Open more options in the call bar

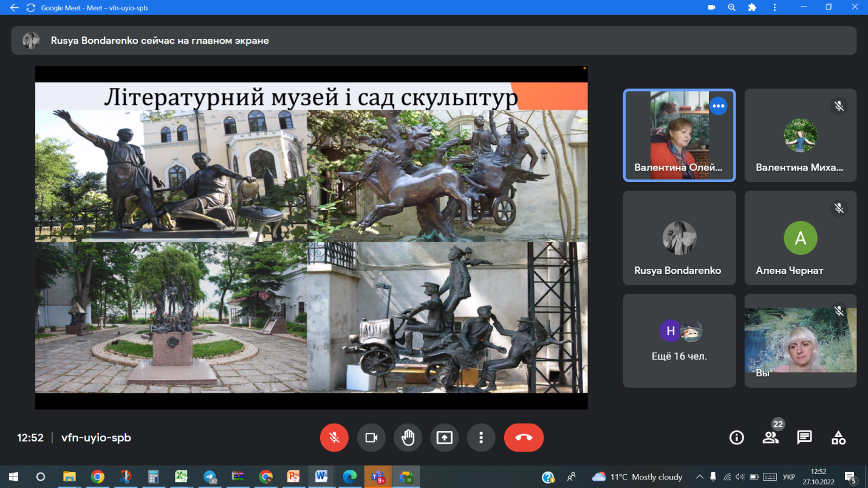(x=481, y=438)
